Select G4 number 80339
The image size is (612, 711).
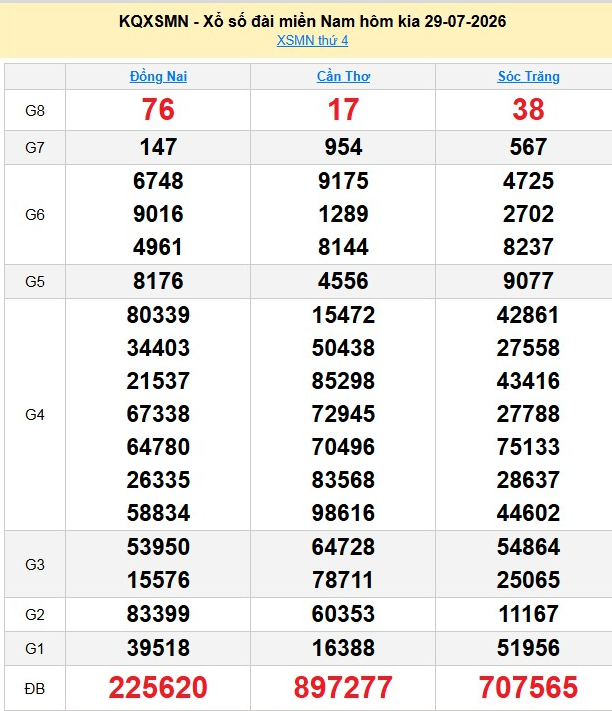[x=158, y=315]
